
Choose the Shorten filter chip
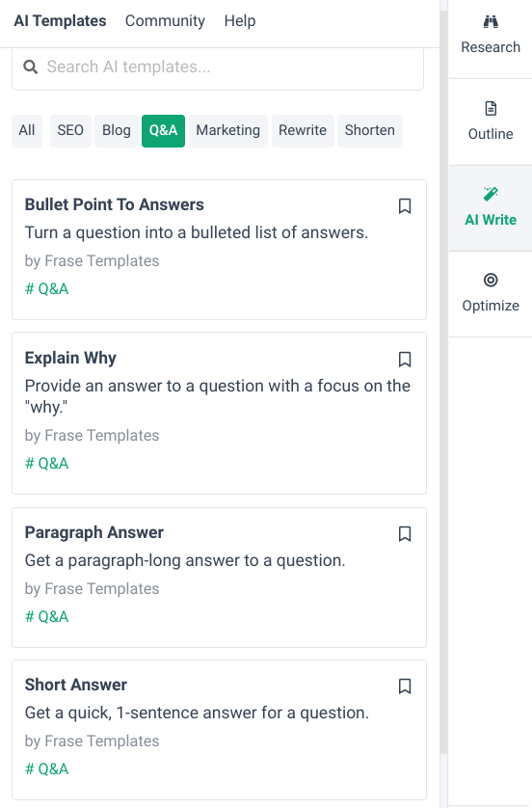click(370, 131)
